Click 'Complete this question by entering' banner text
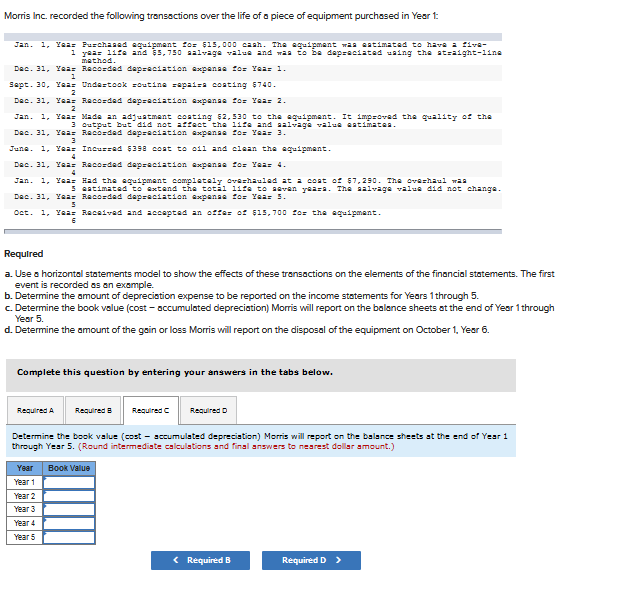 pyautogui.click(x=175, y=372)
